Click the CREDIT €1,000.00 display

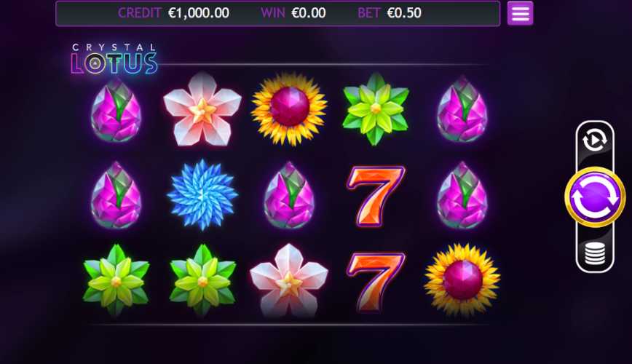coord(173,13)
